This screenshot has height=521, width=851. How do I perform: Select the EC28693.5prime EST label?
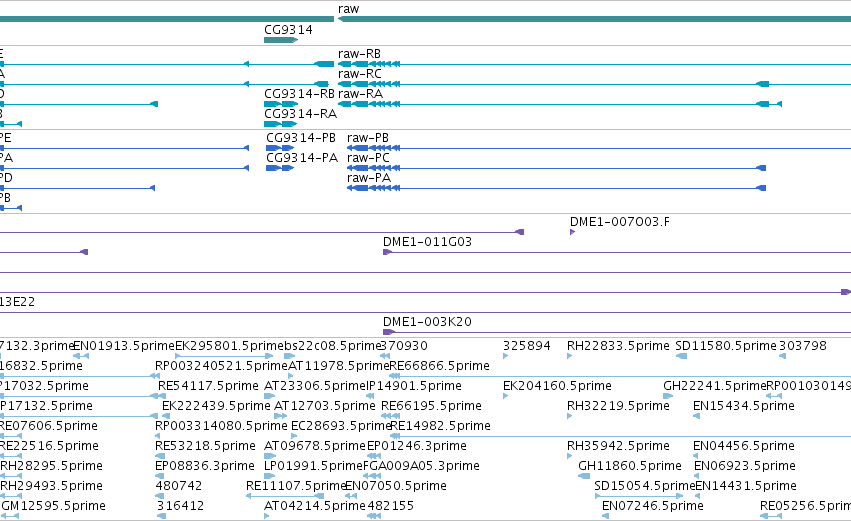pyautogui.click(x=340, y=426)
